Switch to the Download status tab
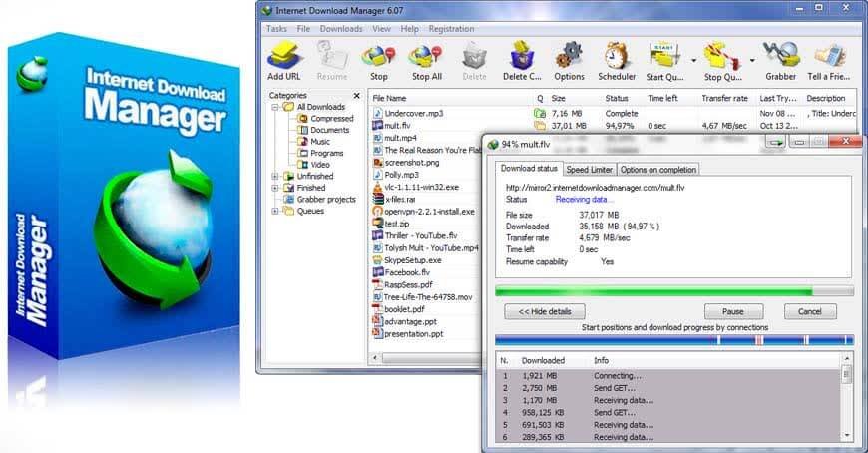868x453 pixels. click(529, 169)
